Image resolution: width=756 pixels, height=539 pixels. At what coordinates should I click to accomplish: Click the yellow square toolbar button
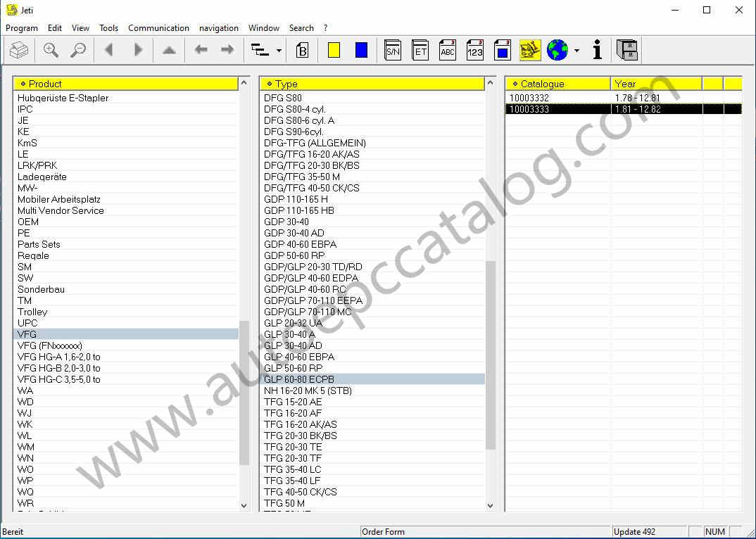point(334,50)
